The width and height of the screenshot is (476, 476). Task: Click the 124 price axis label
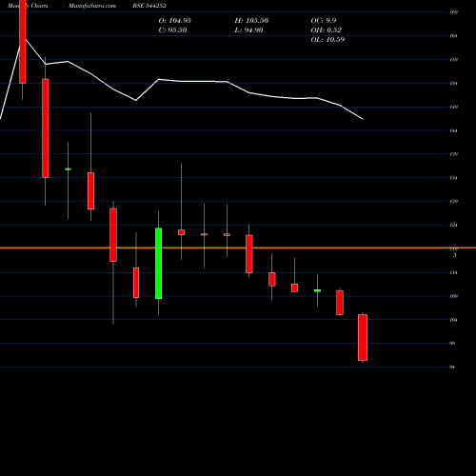(454, 226)
